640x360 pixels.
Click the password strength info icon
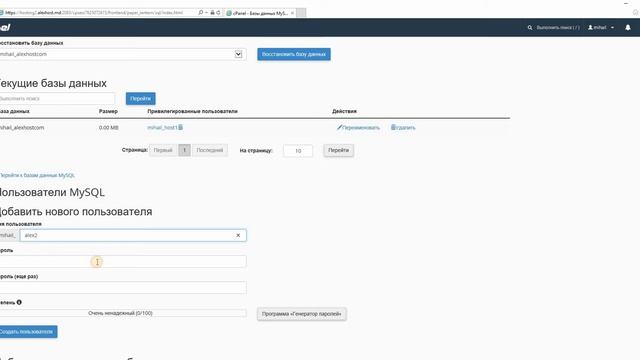(19, 302)
